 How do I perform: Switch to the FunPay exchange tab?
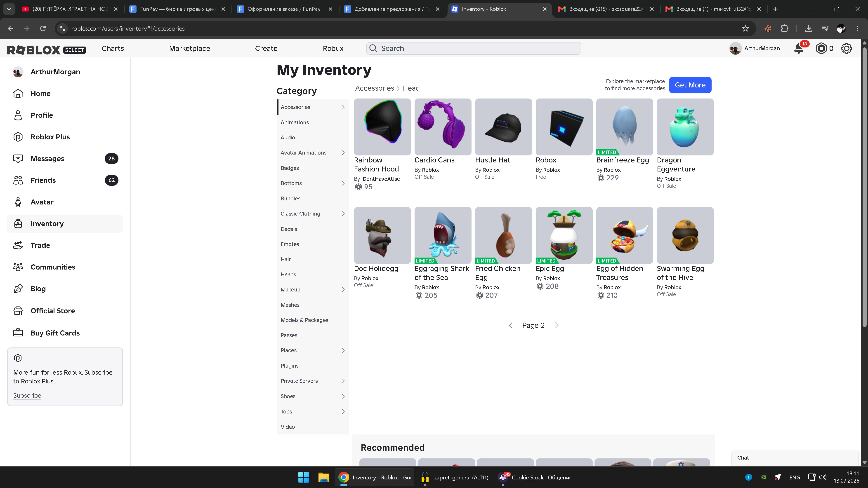(x=177, y=9)
